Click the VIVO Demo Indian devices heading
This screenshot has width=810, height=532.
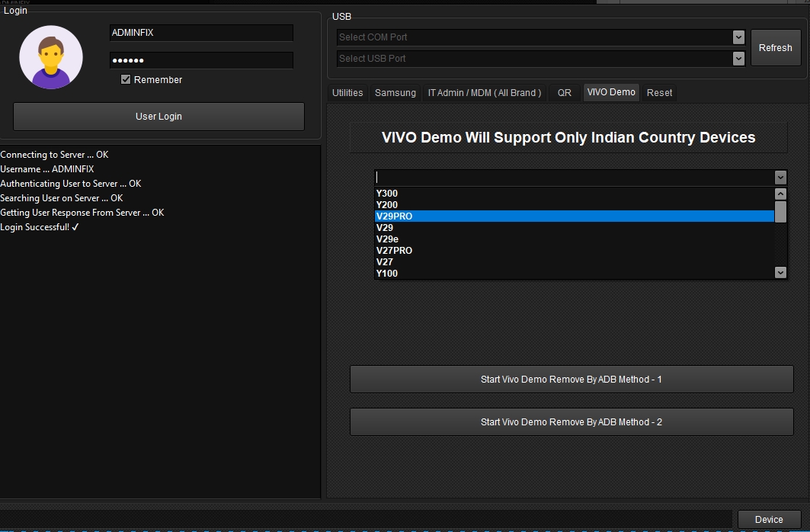pos(568,137)
